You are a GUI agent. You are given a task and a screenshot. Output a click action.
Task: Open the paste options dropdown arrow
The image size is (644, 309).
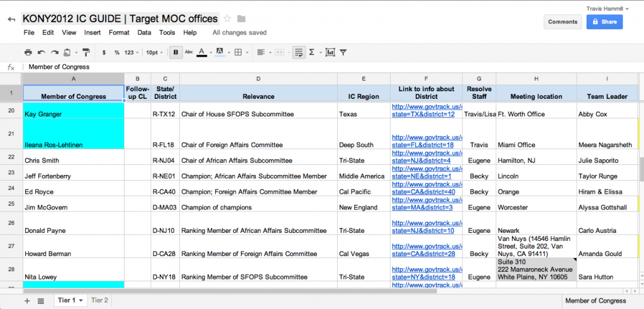pyautogui.click(x=76, y=53)
